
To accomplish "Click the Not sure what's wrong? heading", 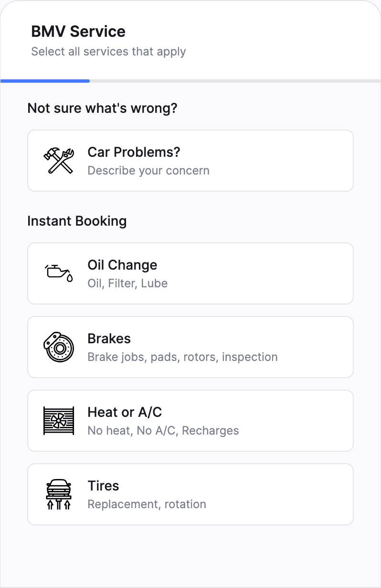I will pyautogui.click(x=102, y=108).
